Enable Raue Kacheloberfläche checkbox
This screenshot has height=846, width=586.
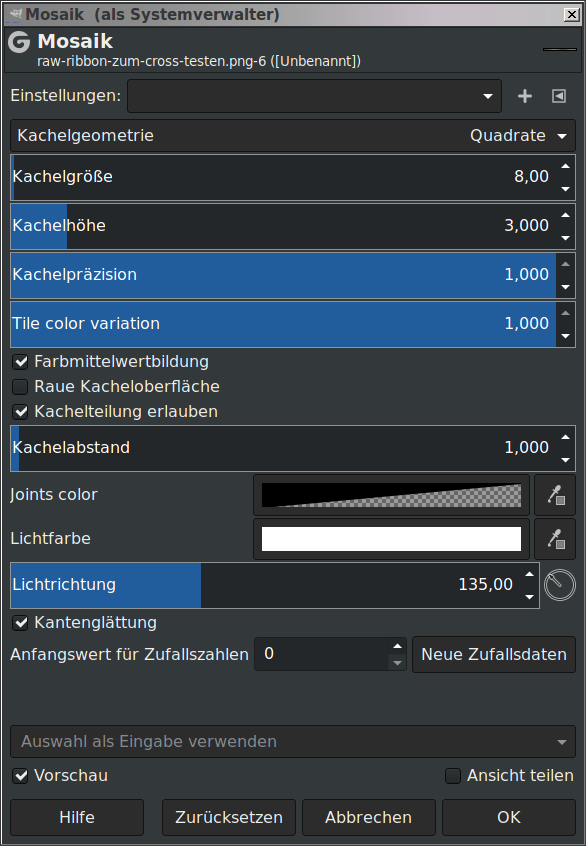click(21, 387)
